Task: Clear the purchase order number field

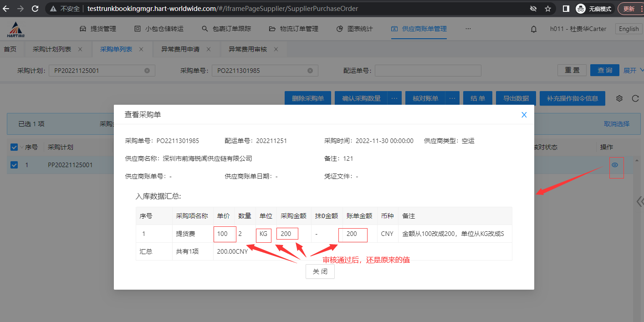Action: 310,71
